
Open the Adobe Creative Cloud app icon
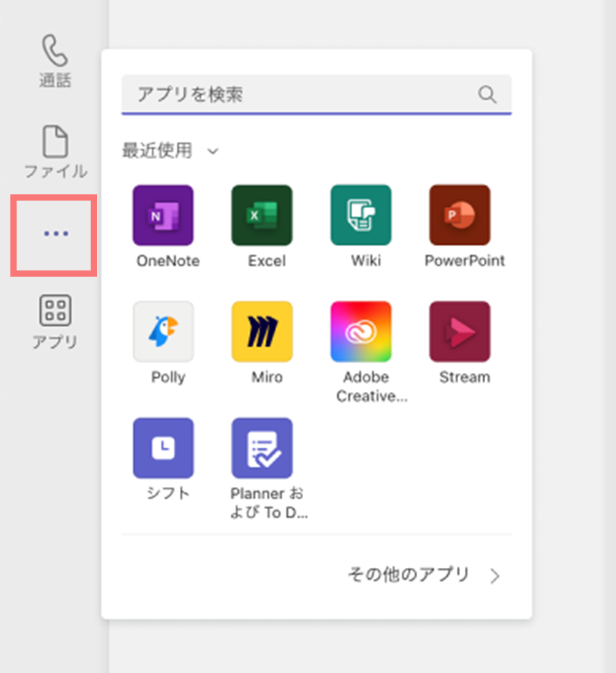(x=361, y=331)
